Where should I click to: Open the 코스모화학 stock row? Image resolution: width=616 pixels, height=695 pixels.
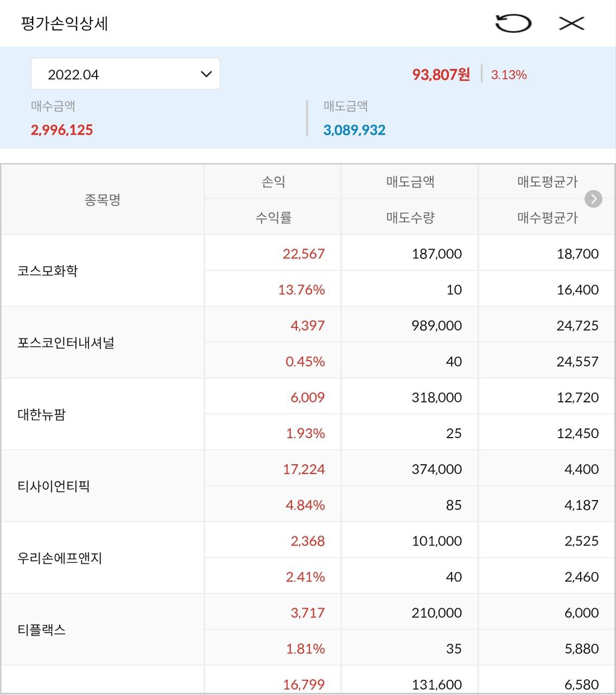coord(48,271)
